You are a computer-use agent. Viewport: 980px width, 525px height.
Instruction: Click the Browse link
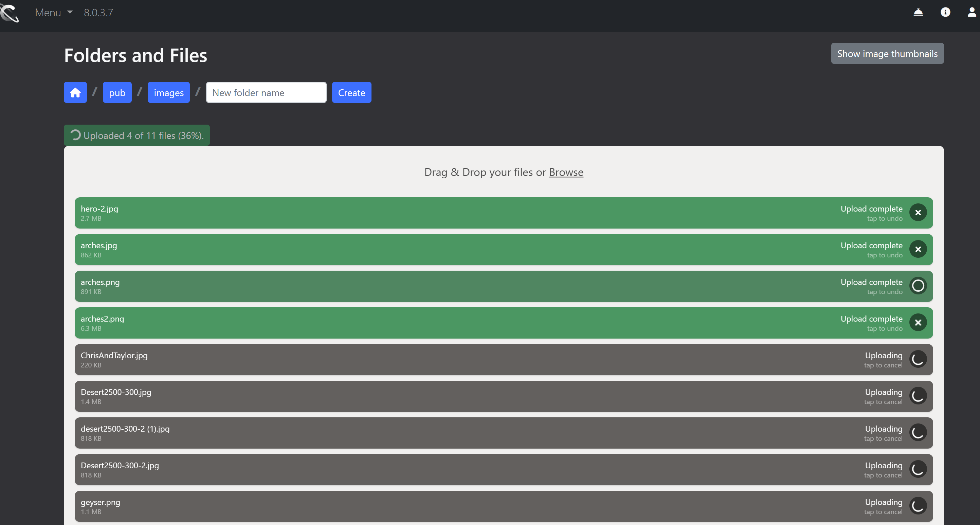pyautogui.click(x=566, y=172)
